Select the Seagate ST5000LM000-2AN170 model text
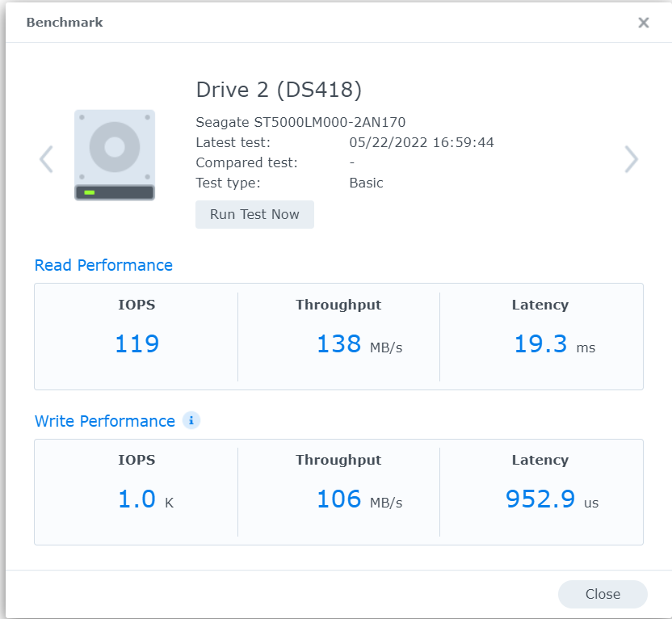The image size is (672, 619). pyautogui.click(x=300, y=122)
